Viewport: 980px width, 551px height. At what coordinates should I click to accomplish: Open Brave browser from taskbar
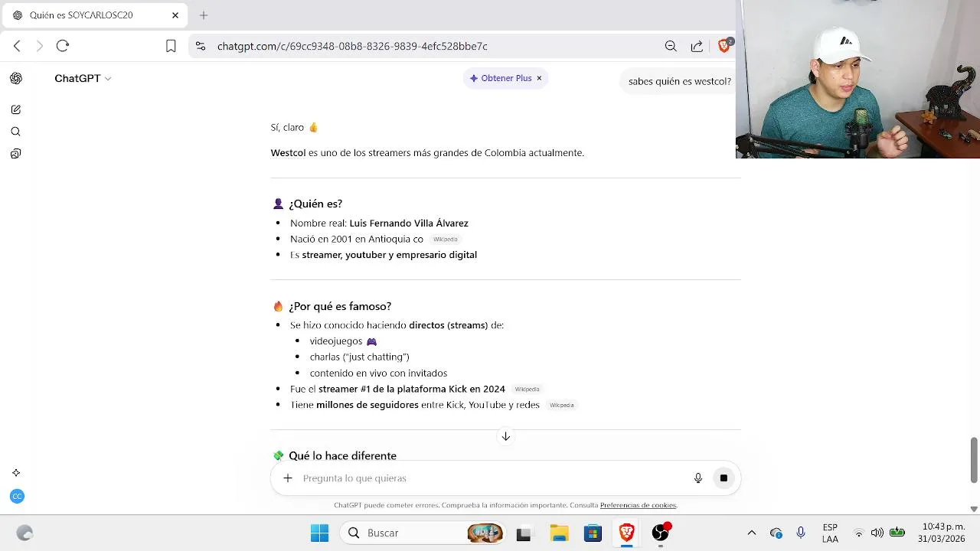(626, 533)
